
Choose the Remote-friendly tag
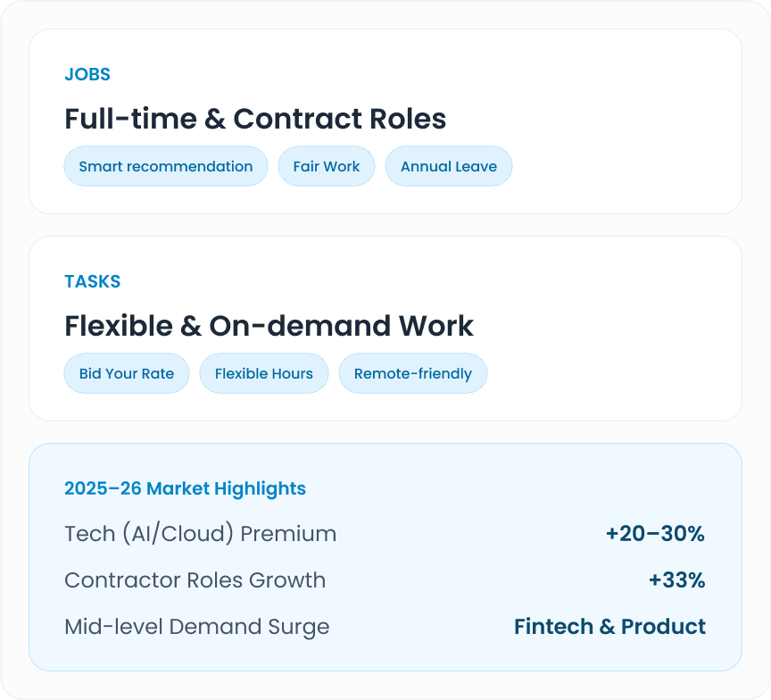(413, 373)
